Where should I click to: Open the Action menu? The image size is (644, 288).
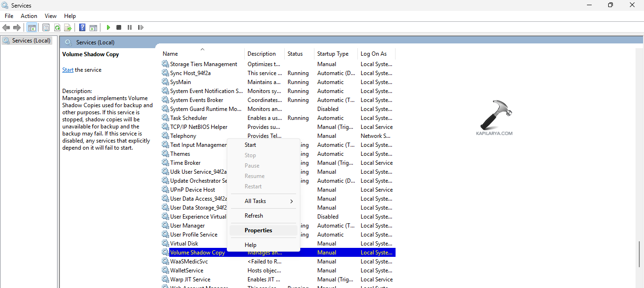coord(29,16)
